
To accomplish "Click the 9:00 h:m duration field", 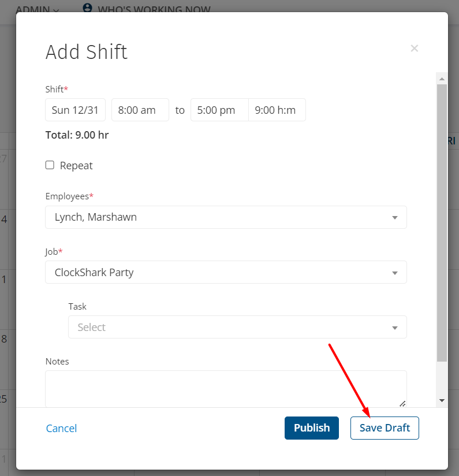I will [277, 110].
